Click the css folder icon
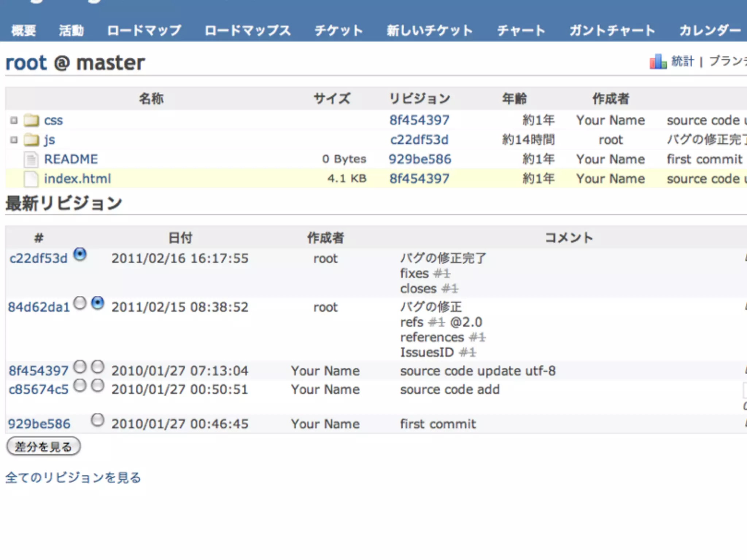Image resolution: width=747 pixels, height=560 pixels. click(31, 120)
